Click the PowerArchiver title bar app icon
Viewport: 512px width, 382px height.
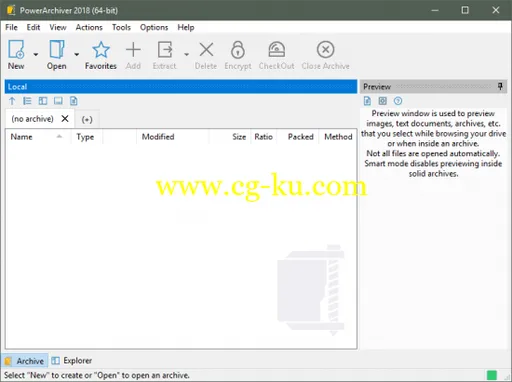[11, 10]
